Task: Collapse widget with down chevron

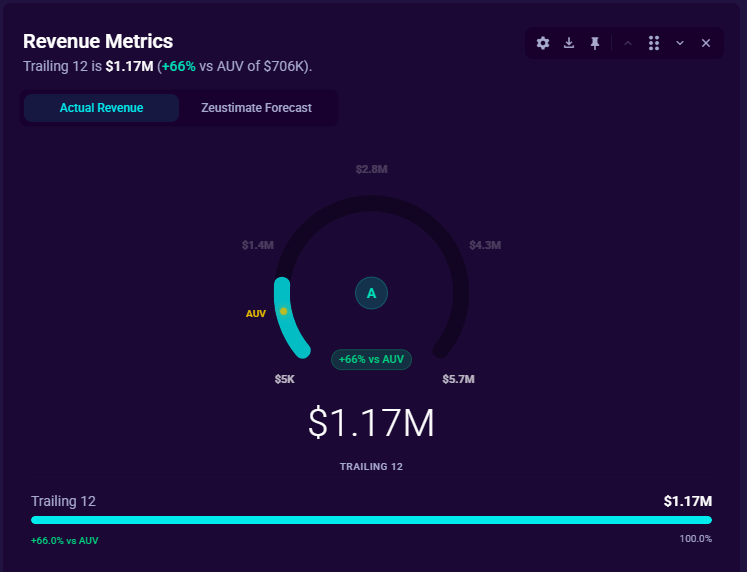Action: [x=680, y=43]
